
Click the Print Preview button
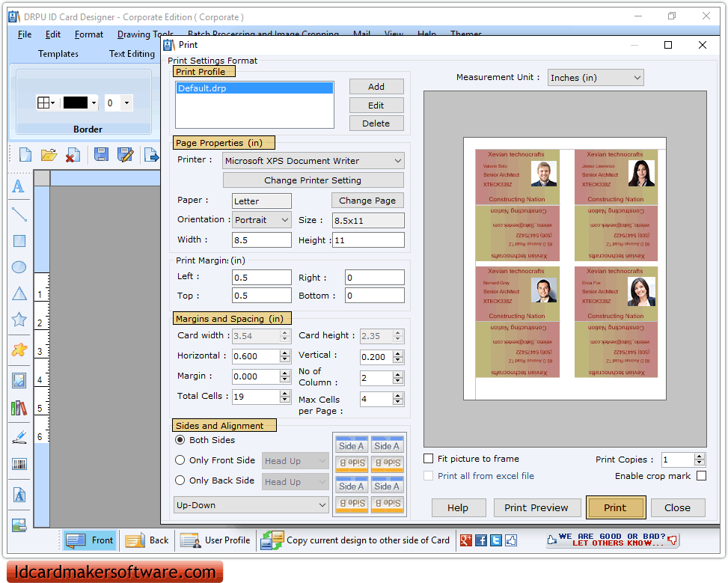[536, 507]
